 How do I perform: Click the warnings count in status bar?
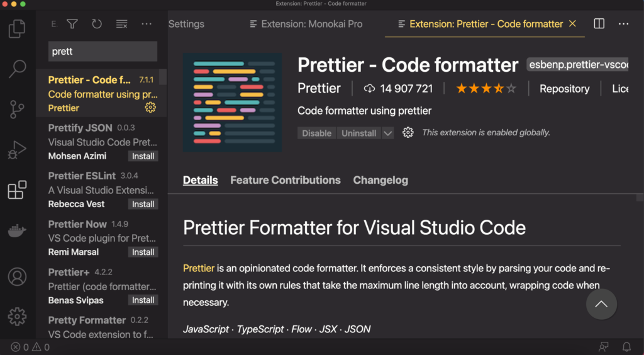click(x=41, y=347)
